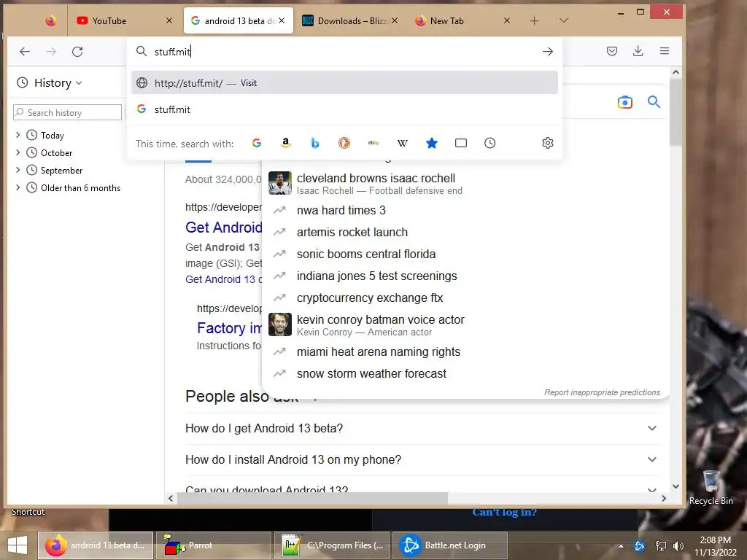Expand the Today history folder
747x560 pixels.
coord(18,135)
